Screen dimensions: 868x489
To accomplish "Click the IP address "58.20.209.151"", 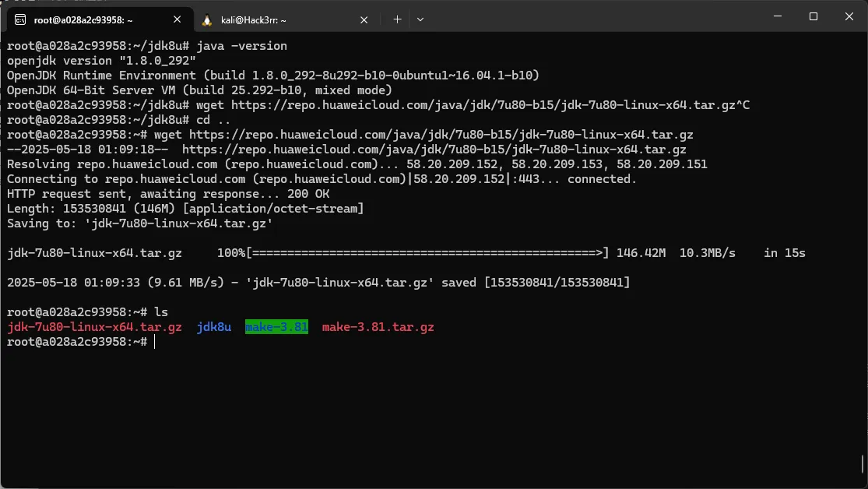I will point(662,164).
